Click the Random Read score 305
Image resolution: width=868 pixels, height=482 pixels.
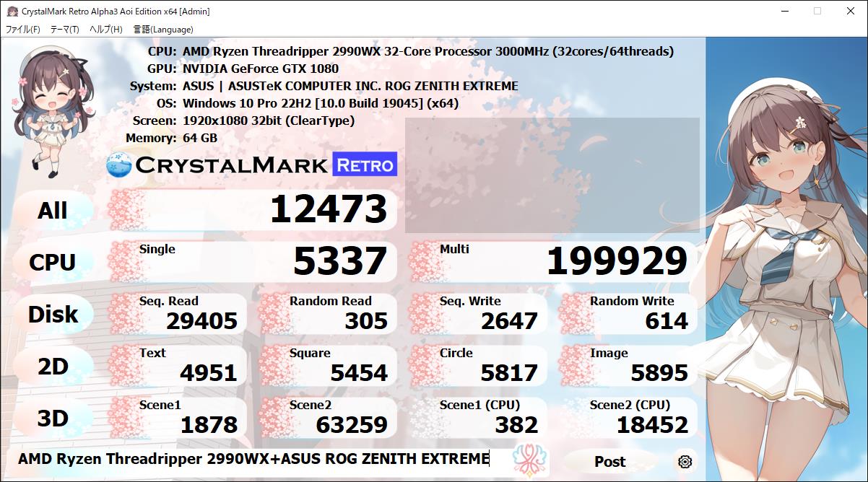366,321
